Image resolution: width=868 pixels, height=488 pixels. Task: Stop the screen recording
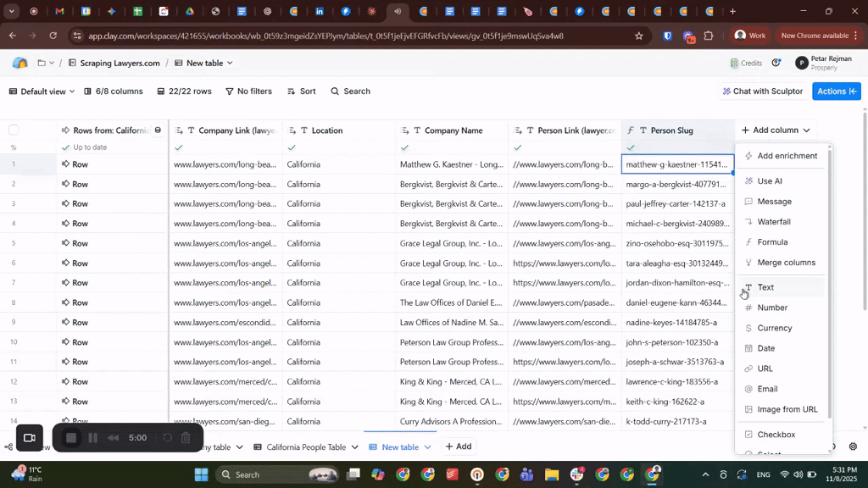[x=72, y=438]
